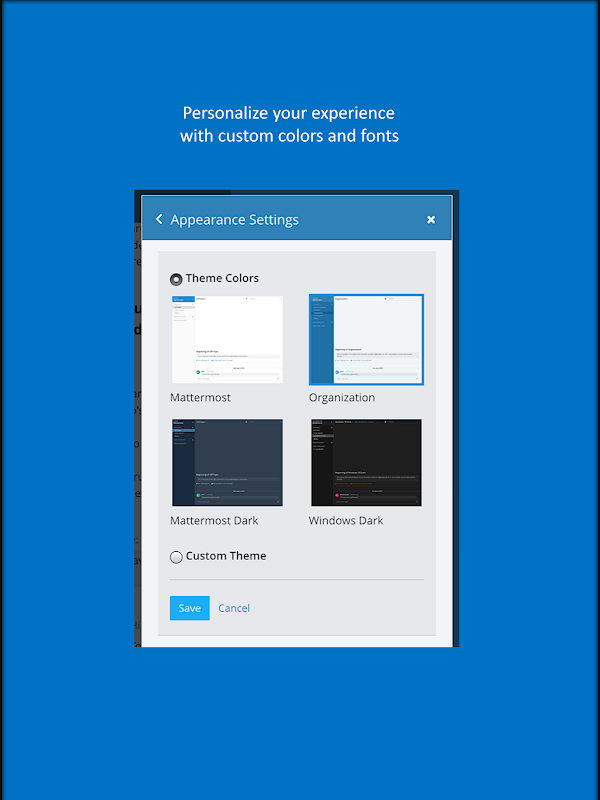Click the Organization theme label
The width and height of the screenshot is (600, 800).
click(x=342, y=397)
